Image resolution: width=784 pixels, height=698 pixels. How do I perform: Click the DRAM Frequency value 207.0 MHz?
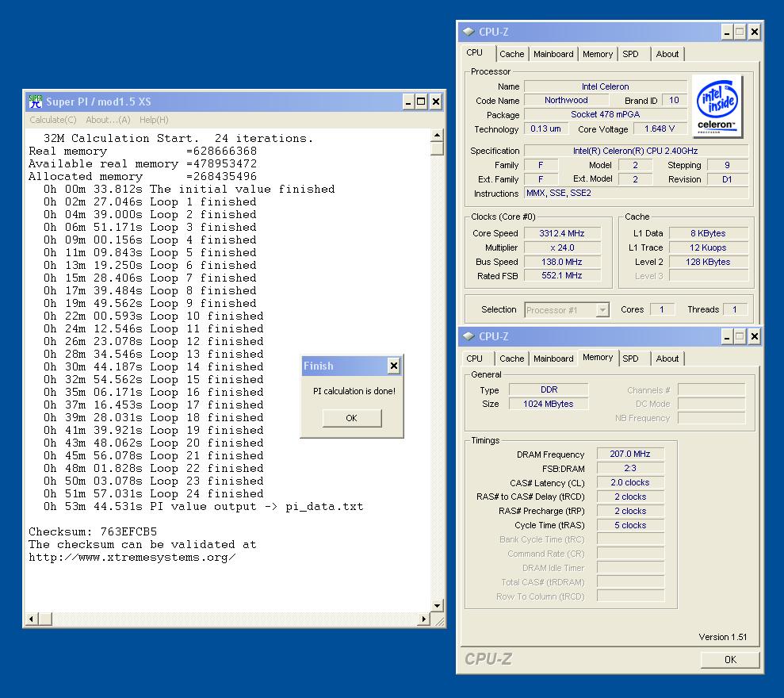pyautogui.click(x=630, y=454)
